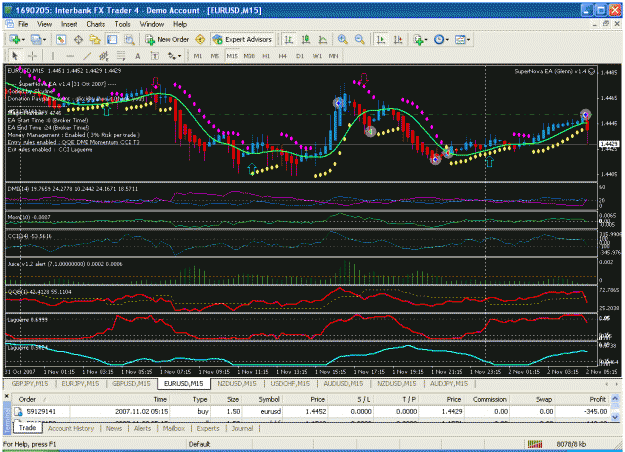The image size is (625, 452).
Task: Open the View menu
Action: point(45,24)
